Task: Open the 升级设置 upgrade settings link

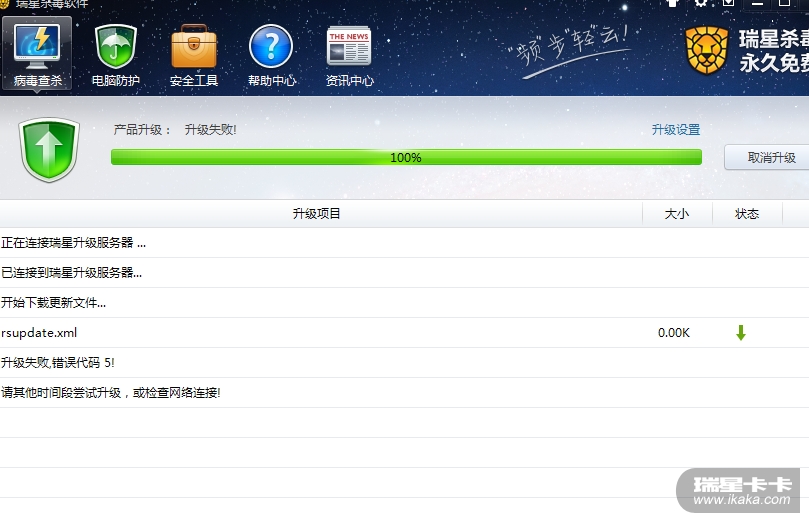Action: point(675,129)
